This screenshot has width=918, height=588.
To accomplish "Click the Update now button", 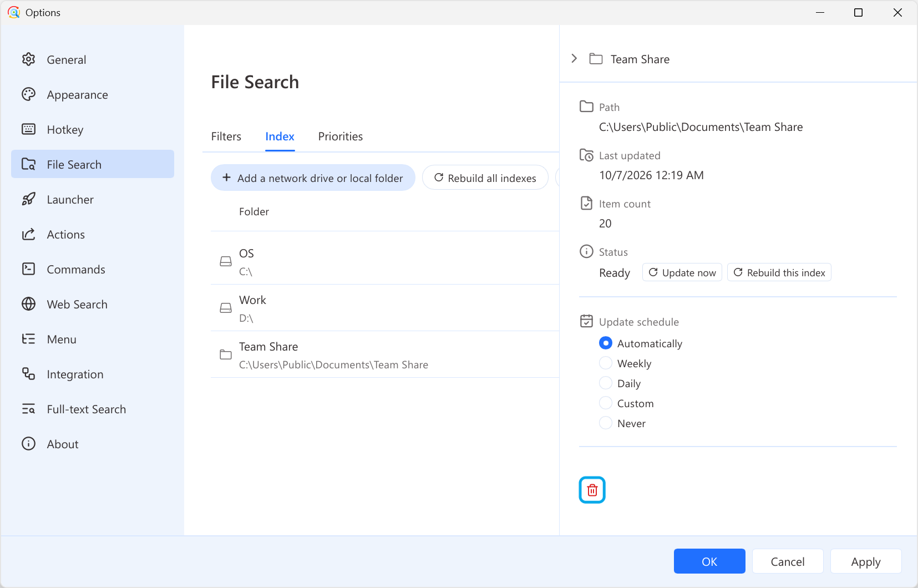I will coord(682,272).
